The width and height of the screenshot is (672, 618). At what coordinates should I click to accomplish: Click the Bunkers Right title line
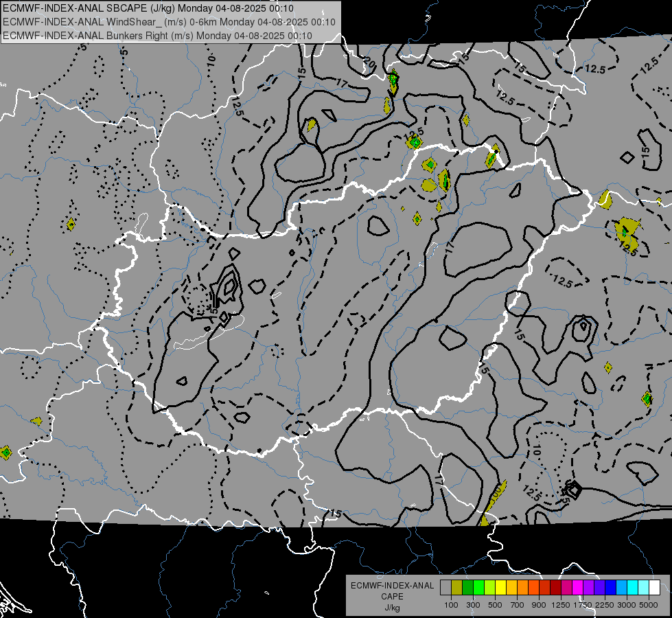pyautogui.click(x=157, y=36)
